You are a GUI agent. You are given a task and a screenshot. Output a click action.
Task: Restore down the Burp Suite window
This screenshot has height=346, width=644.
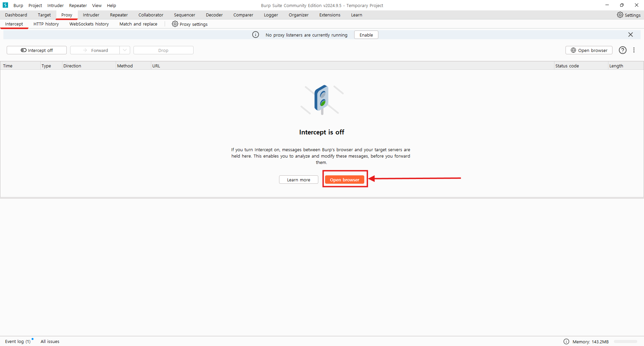coord(622,5)
